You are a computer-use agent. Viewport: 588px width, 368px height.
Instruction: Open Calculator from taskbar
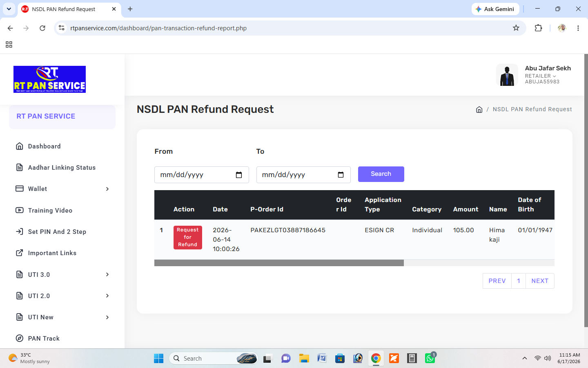pos(412,359)
